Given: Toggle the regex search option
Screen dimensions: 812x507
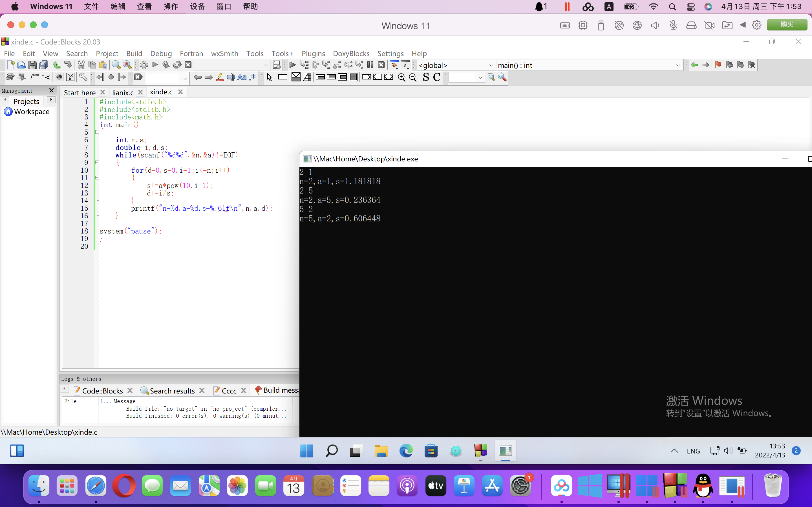Looking at the screenshot, I should (x=253, y=77).
